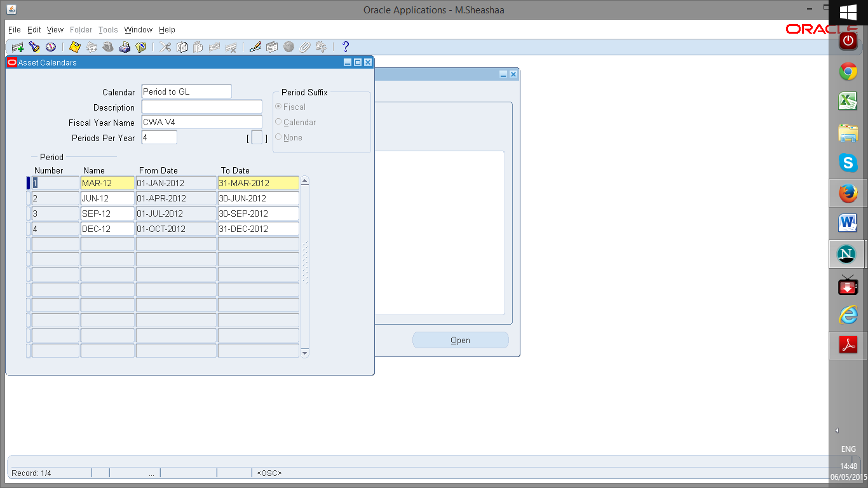Click the Open button
The image size is (868, 488).
coord(460,340)
